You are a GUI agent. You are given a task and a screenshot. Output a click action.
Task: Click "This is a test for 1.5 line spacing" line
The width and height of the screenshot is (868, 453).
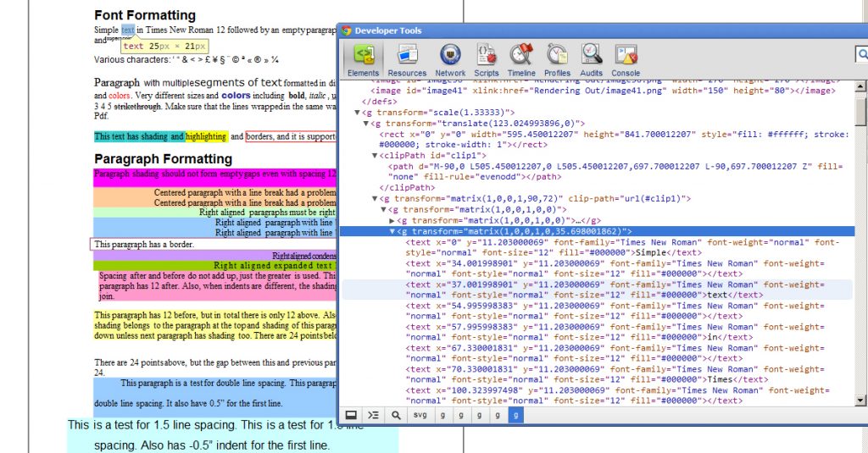coord(216,425)
